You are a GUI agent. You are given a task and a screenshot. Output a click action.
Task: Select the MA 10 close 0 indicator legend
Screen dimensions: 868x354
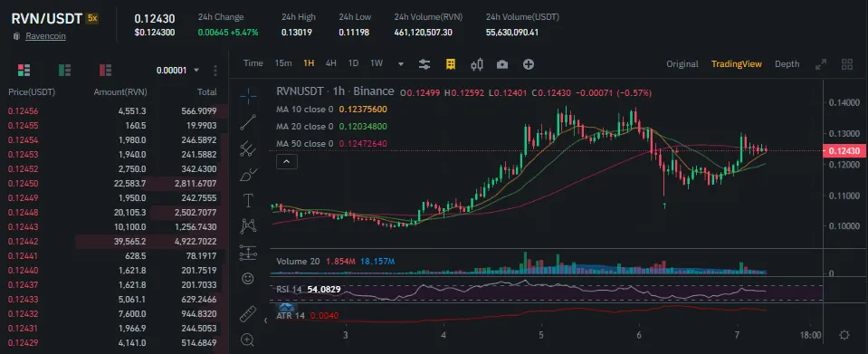pos(331,110)
